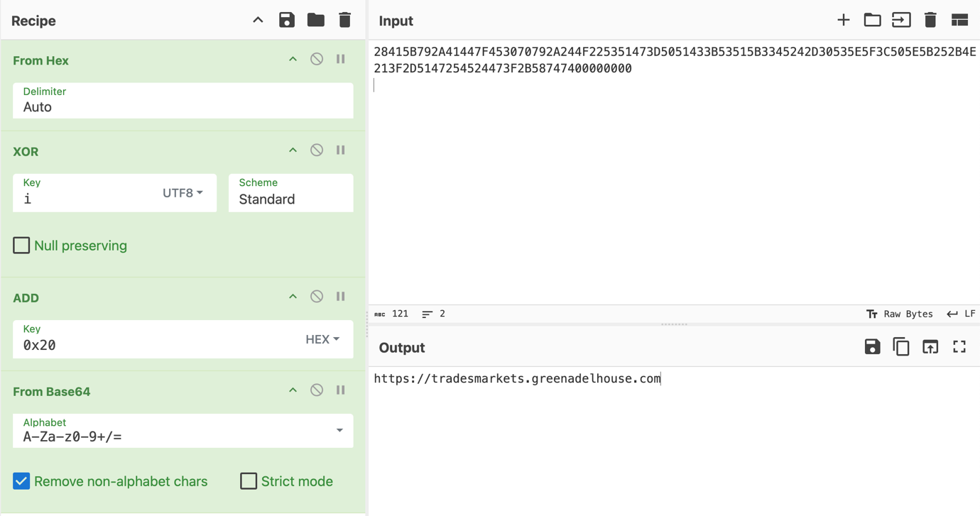980x516 pixels.
Task: Add a new input tab
Action: (x=843, y=20)
